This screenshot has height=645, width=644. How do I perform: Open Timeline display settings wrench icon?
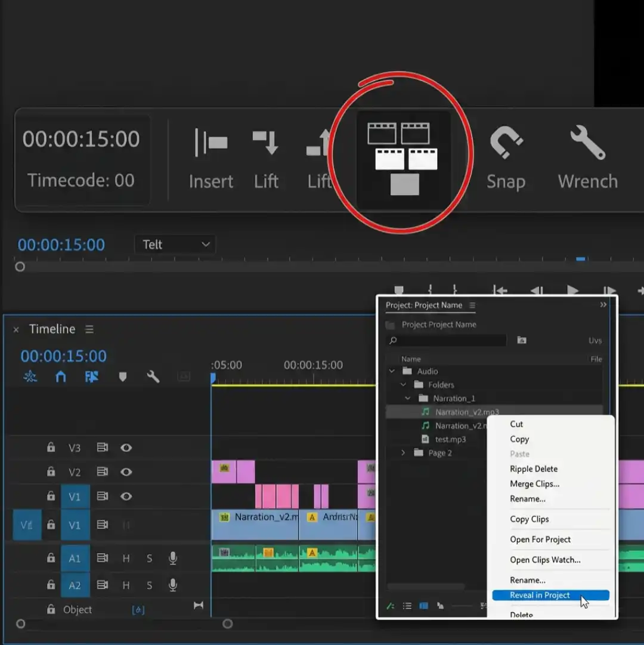[153, 376]
